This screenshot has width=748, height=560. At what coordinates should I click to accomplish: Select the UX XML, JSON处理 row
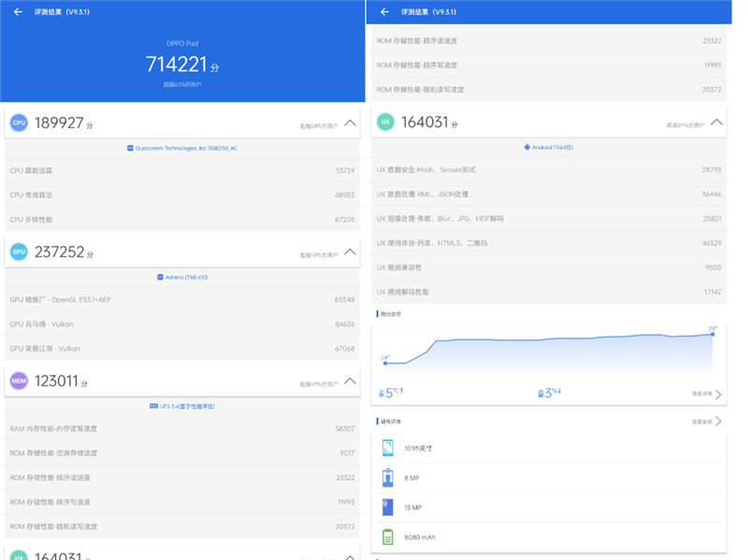click(x=549, y=194)
